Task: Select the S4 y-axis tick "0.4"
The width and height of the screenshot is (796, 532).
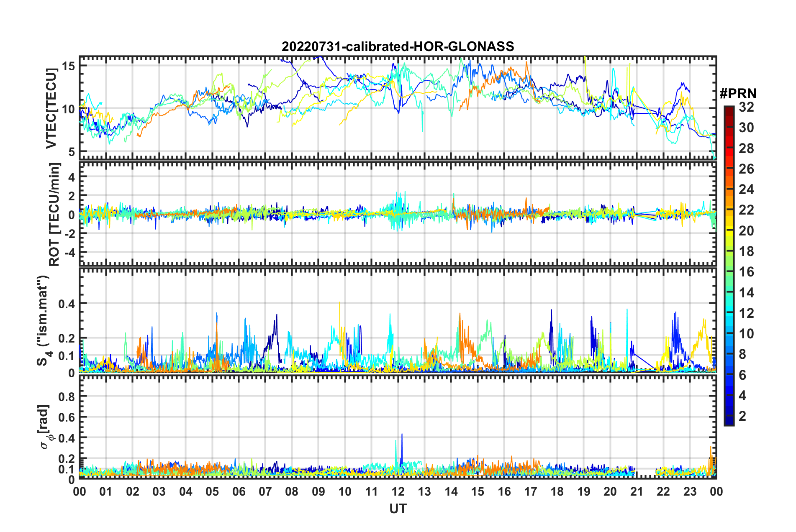Action: (67, 304)
